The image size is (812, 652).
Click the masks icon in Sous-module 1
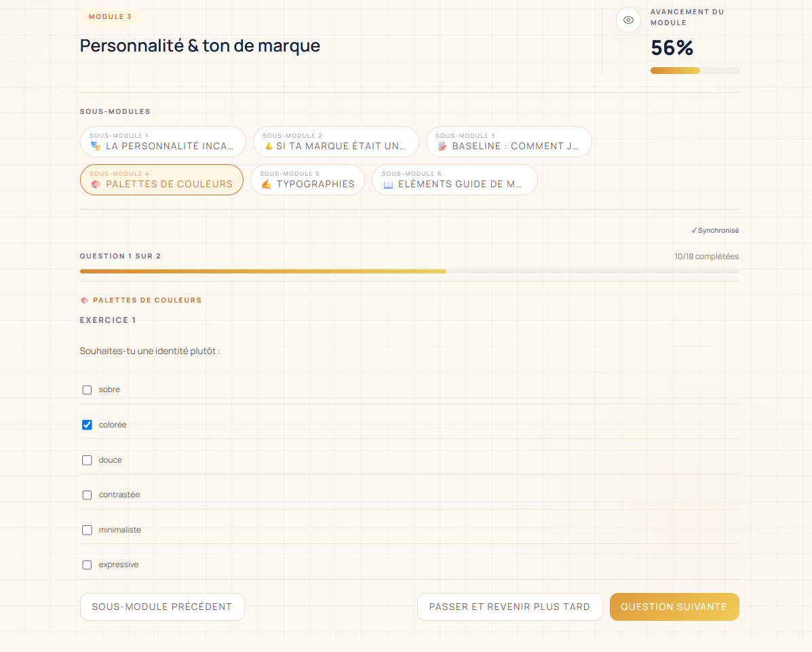point(96,146)
